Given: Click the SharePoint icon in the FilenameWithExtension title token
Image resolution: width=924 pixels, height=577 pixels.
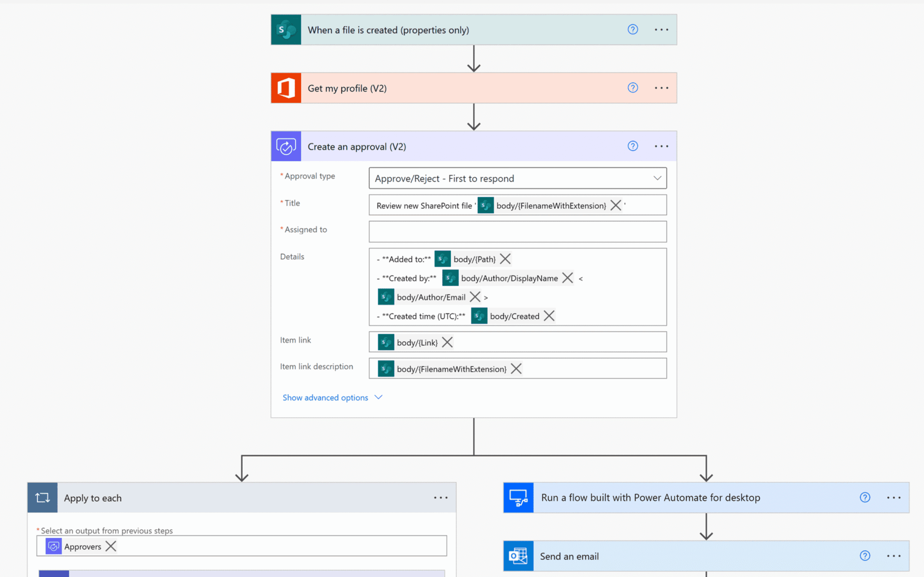Looking at the screenshot, I should click(485, 205).
